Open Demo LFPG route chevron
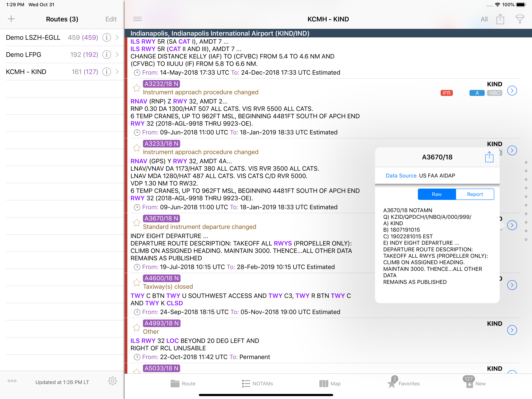 click(117, 55)
